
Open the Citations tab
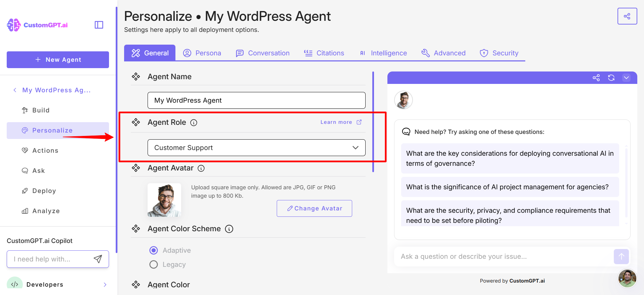[x=324, y=53]
